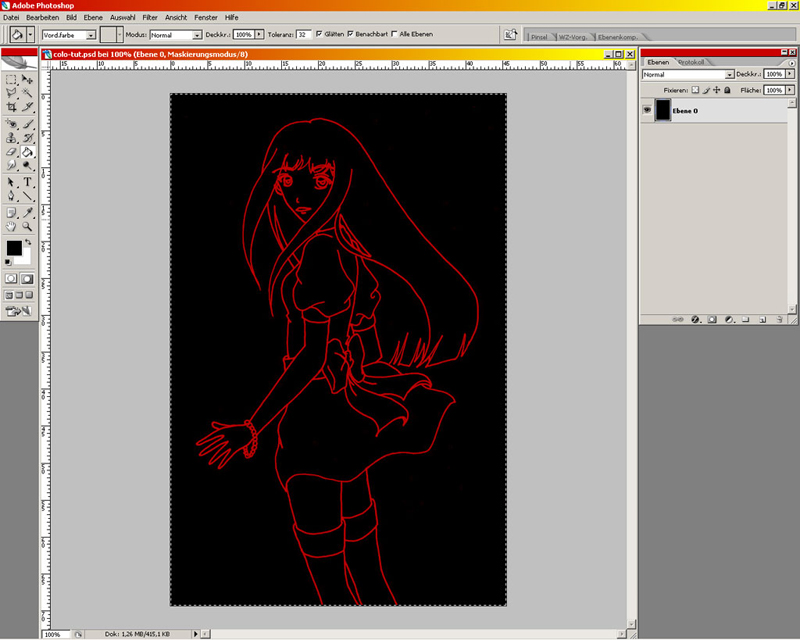Open the Vord.farbe fill source dropdown
The height and width of the screenshot is (640, 800).
91,35
